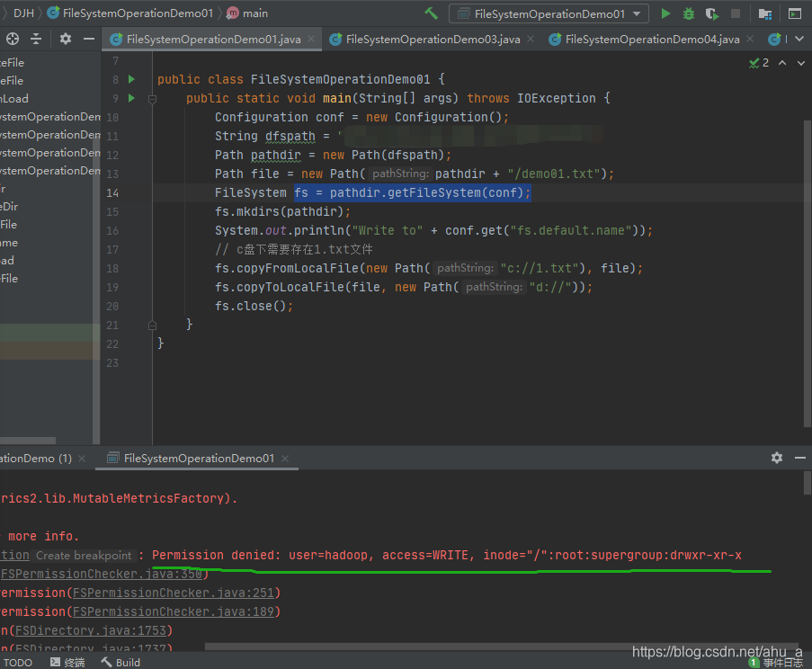Click fs.close() on line 20
812x669 pixels.
pyautogui.click(x=254, y=306)
